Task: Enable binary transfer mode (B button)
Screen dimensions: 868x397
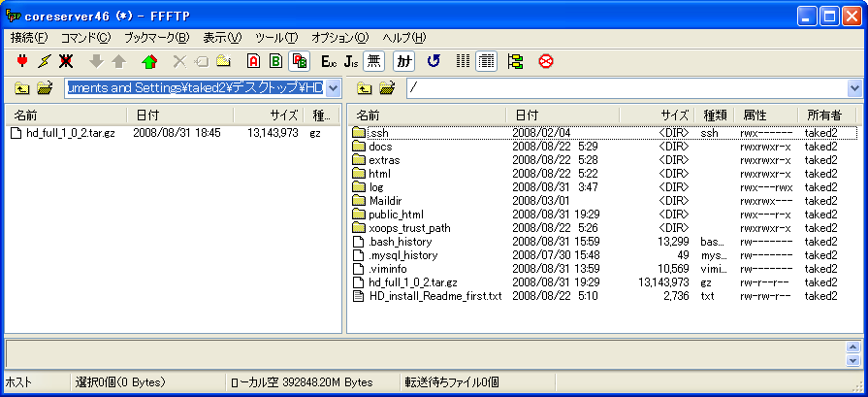Action: (275, 61)
